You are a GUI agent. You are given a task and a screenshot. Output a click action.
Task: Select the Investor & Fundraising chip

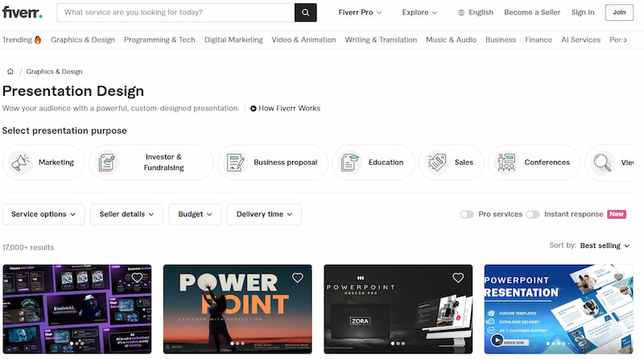pos(151,163)
